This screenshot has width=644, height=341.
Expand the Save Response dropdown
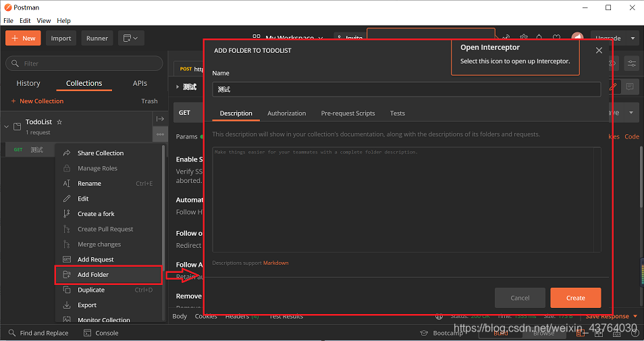(x=636, y=316)
